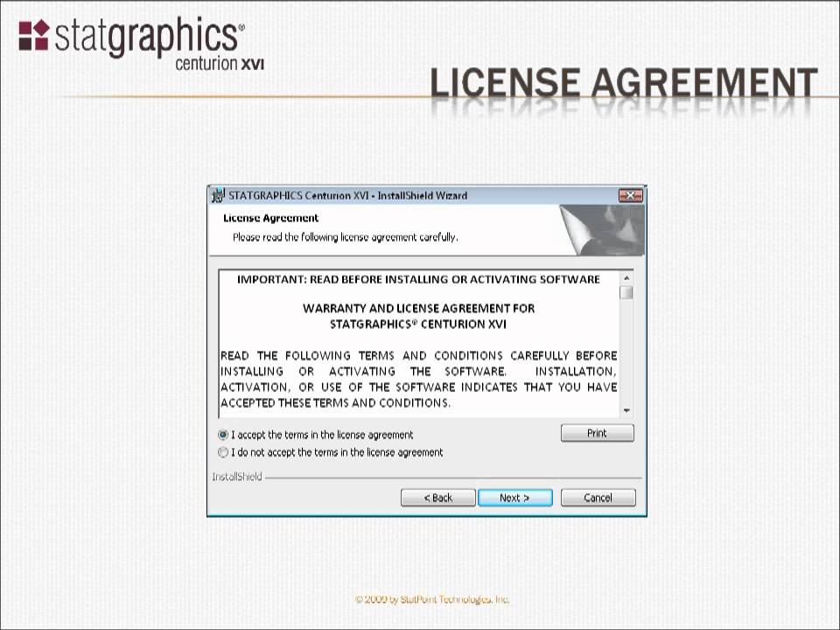
Task: Cancel the InstallShield Wizard
Action: (598, 498)
